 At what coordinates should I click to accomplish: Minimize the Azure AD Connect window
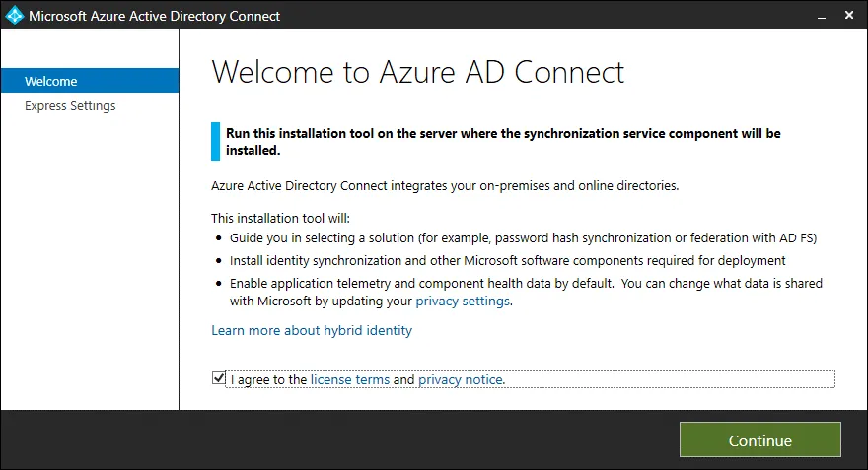tap(818, 16)
